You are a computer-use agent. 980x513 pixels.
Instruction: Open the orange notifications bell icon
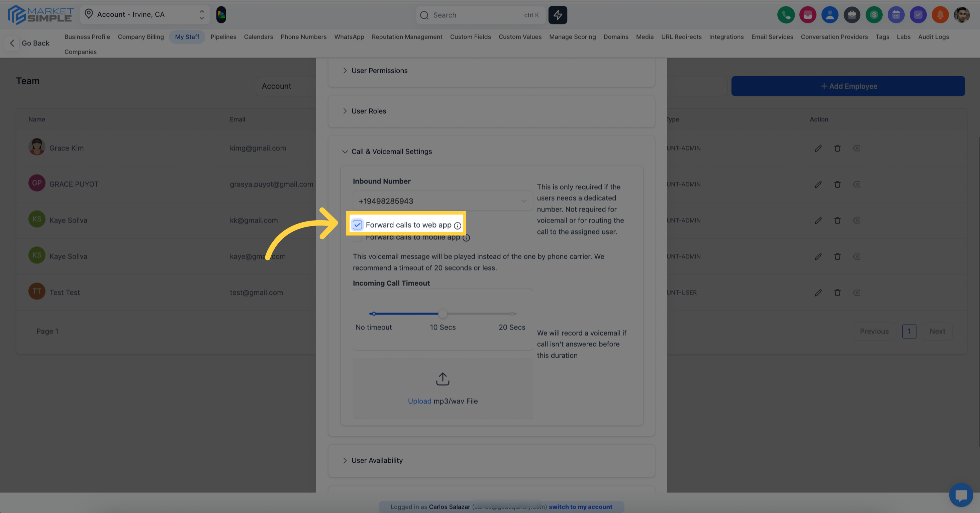point(940,15)
